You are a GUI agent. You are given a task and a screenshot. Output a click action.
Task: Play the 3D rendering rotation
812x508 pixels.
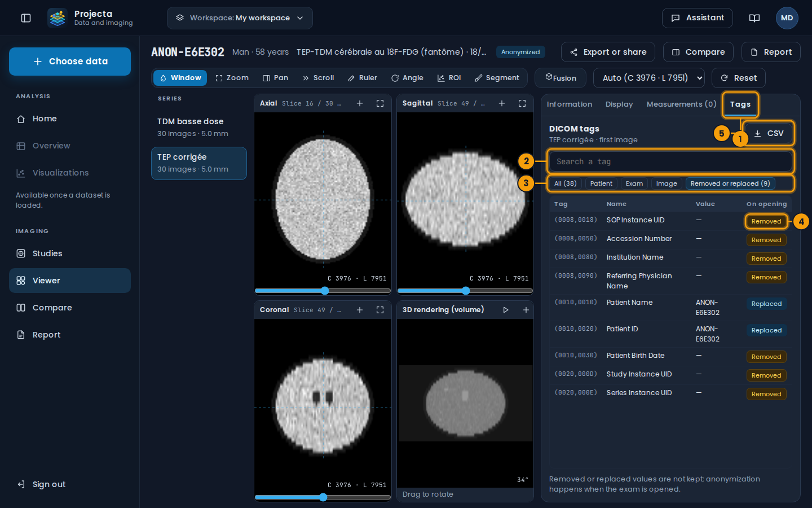pos(506,310)
